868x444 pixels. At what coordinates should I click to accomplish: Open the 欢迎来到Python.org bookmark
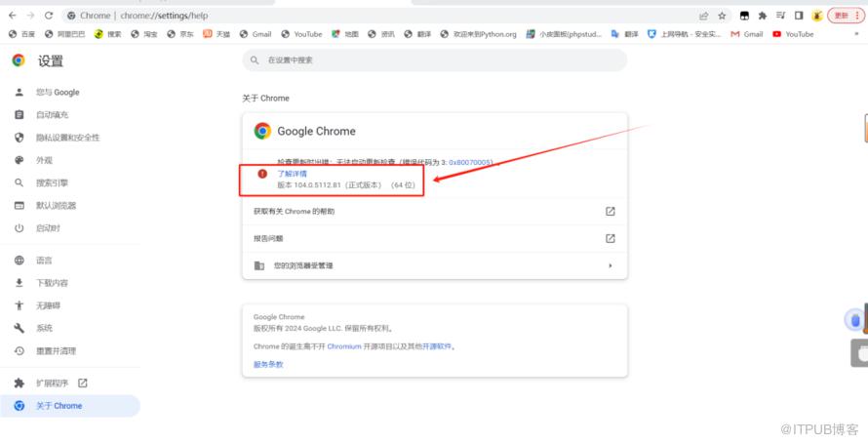pyautogui.click(x=478, y=34)
